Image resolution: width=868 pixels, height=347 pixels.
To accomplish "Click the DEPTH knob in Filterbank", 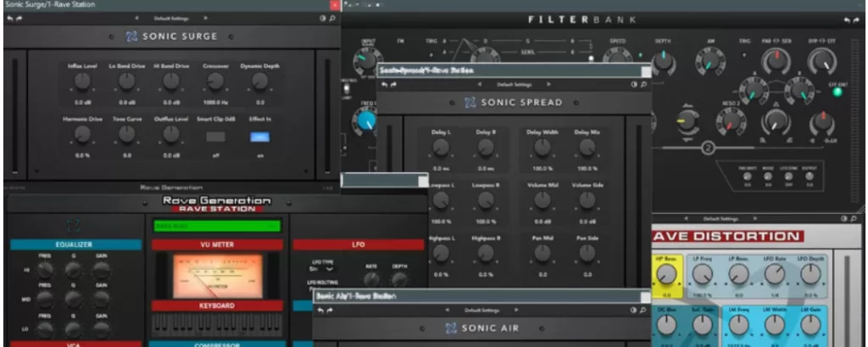I will click(x=663, y=62).
